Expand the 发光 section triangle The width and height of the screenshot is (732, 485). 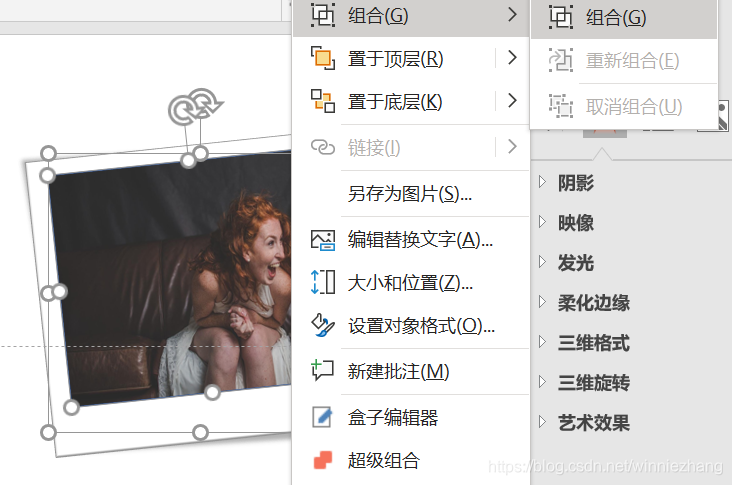542,261
